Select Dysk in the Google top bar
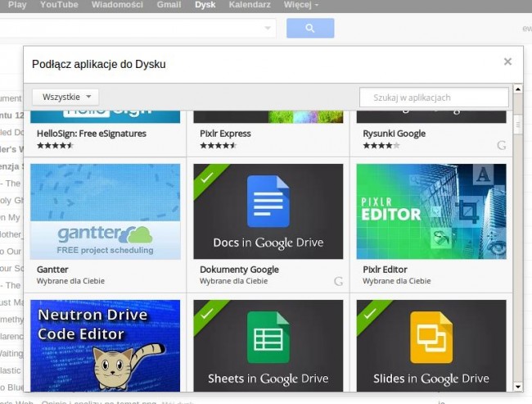 (x=205, y=5)
